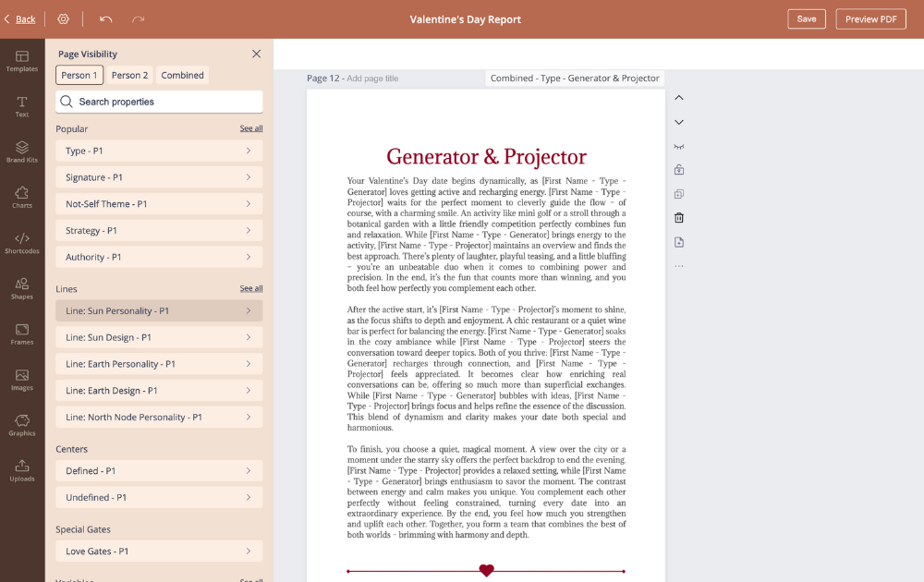
Task: Move page 12 down
Action: coord(679,122)
